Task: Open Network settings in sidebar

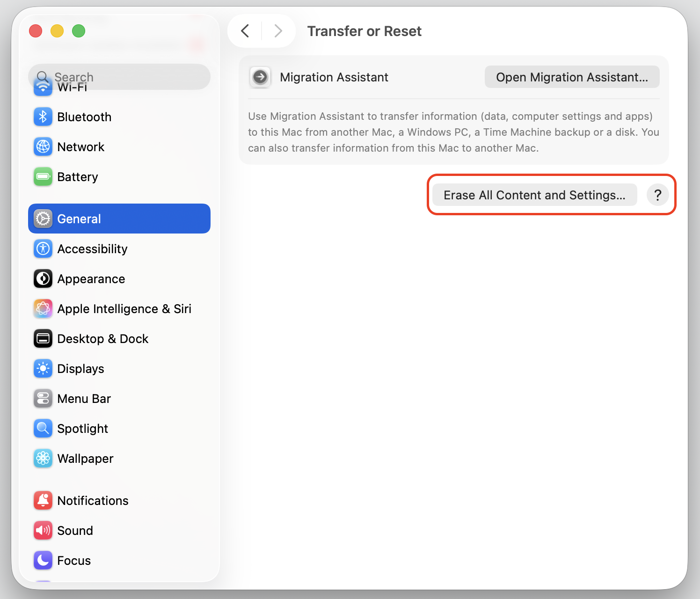Action: point(119,147)
